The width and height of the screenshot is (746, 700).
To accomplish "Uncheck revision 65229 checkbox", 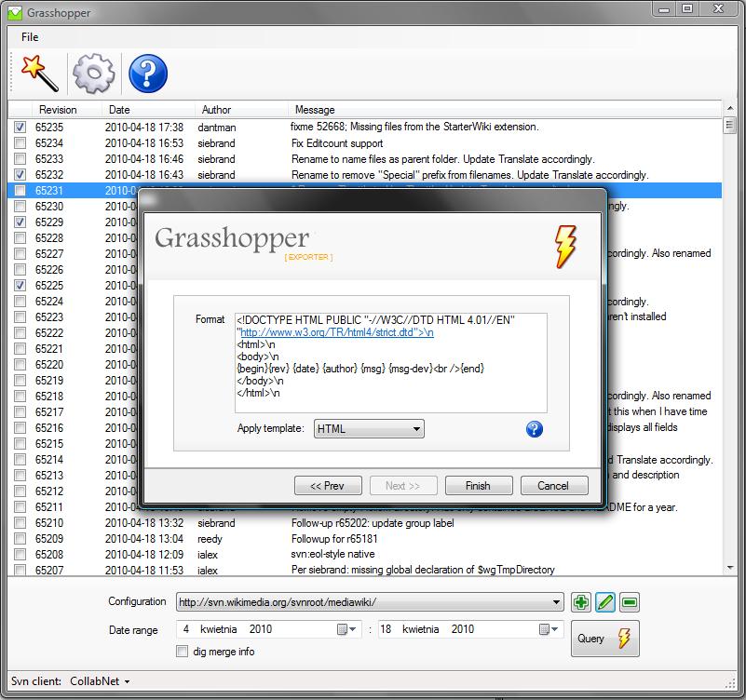I will coord(20,222).
